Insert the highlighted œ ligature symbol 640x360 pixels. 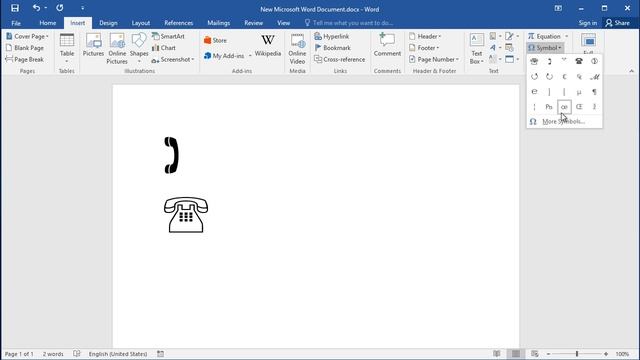[564, 107]
